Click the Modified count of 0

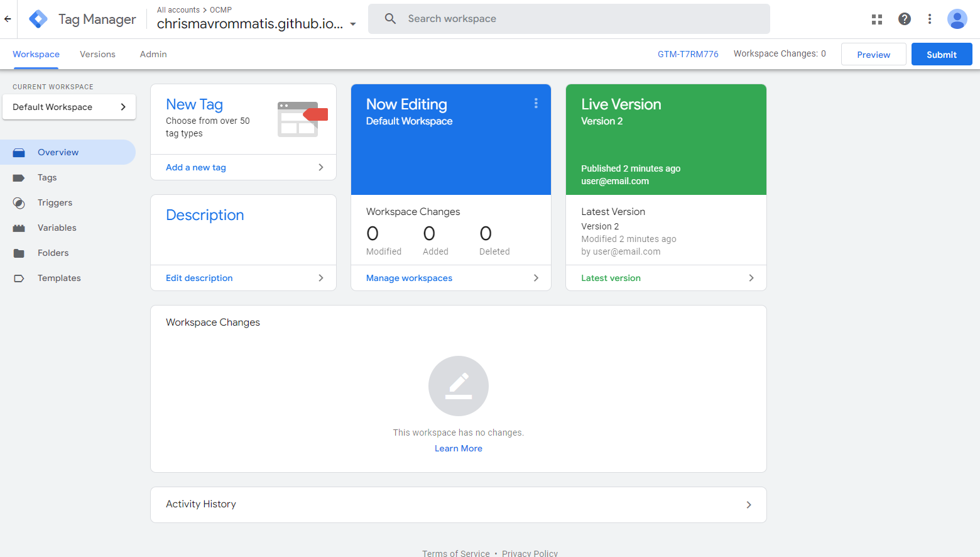click(x=373, y=234)
